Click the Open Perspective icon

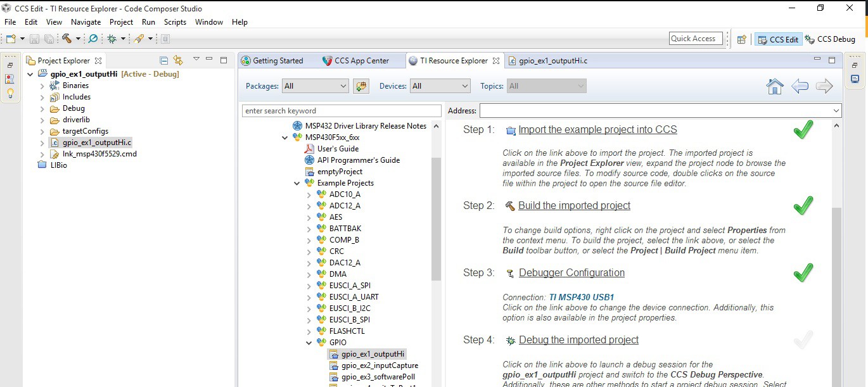pos(741,39)
